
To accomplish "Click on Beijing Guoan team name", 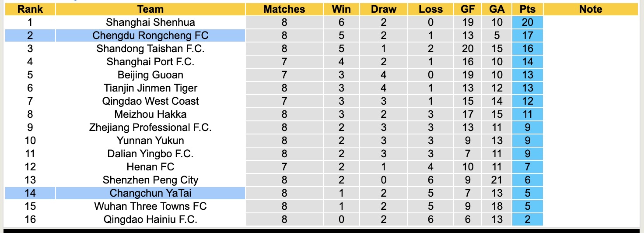I will pyautogui.click(x=150, y=75).
